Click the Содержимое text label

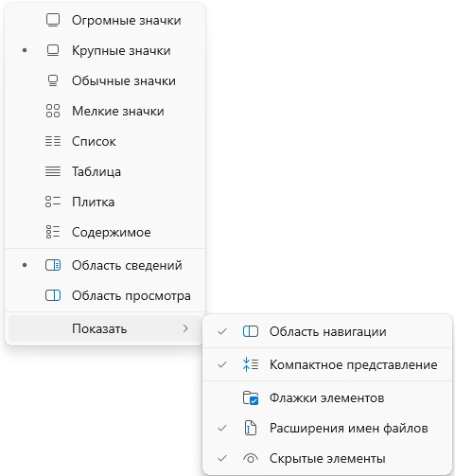pyautogui.click(x=112, y=232)
